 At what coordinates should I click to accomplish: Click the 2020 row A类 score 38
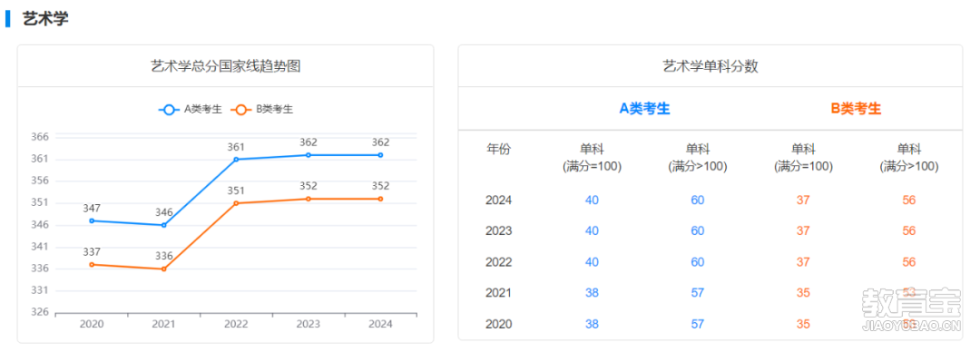(x=592, y=325)
